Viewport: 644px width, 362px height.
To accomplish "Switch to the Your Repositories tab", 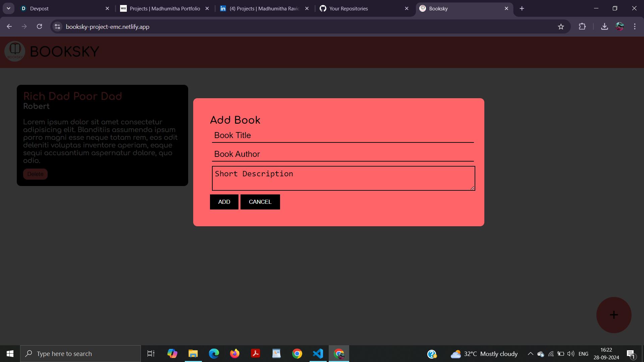I will coord(349,8).
